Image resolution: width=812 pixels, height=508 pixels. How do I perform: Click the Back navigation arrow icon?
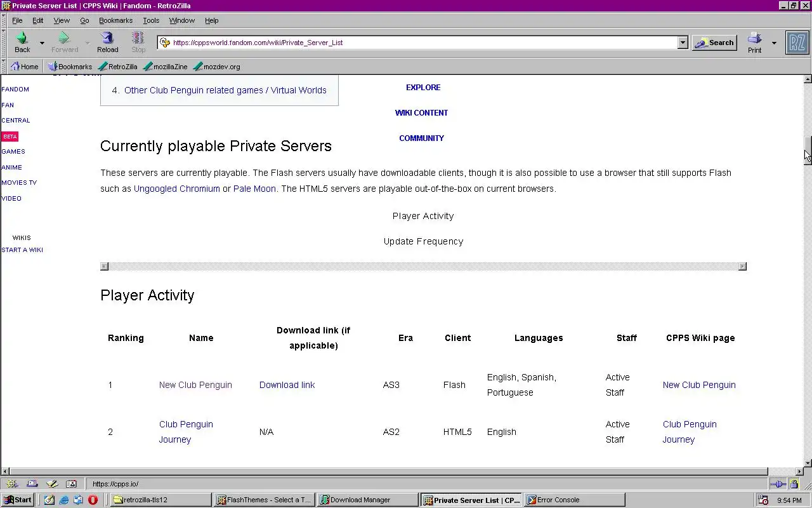22,37
